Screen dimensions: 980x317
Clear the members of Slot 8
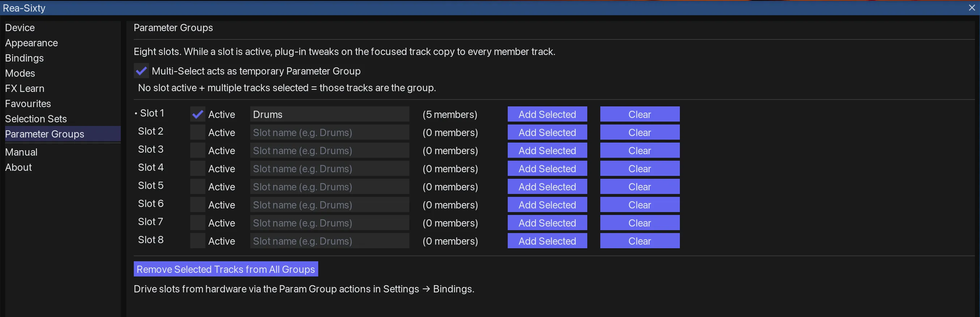pos(640,241)
